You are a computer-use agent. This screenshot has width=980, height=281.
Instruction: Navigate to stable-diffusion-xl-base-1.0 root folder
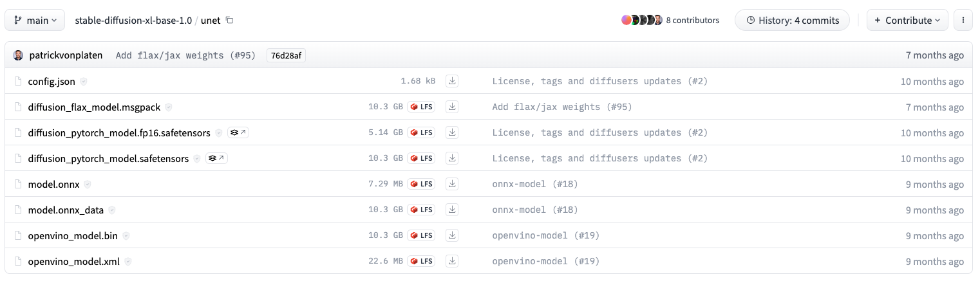[133, 21]
